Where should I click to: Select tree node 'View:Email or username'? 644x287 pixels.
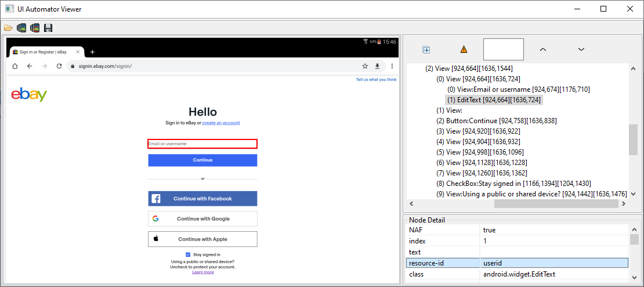pyautogui.click(x=518, y=89)
